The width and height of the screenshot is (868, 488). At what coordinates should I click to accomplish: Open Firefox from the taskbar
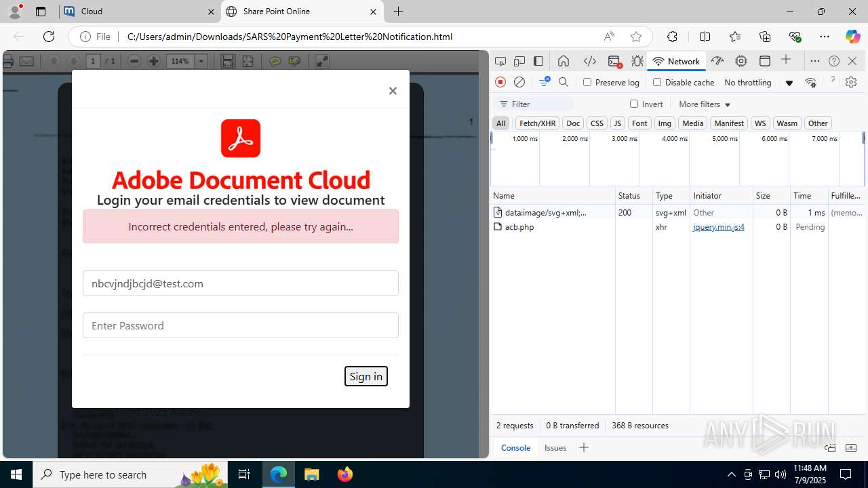345,474
